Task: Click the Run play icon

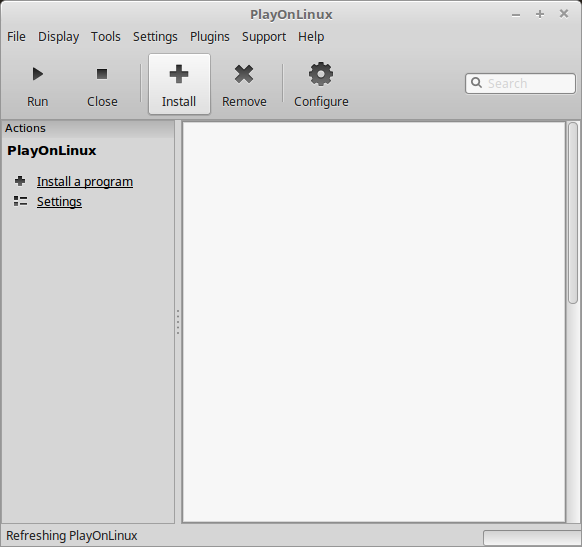Action: (37, 74)
